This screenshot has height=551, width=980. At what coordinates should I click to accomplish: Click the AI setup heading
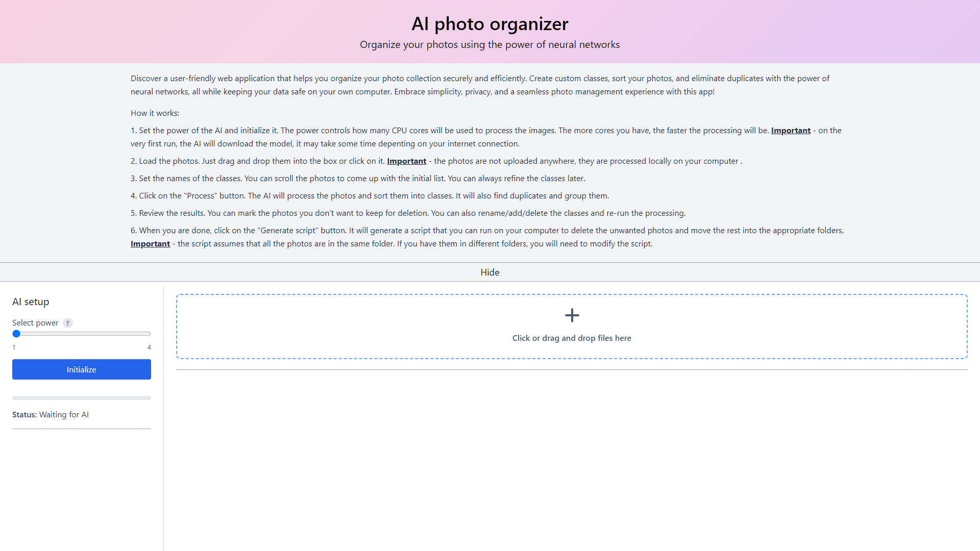[31, 302]
